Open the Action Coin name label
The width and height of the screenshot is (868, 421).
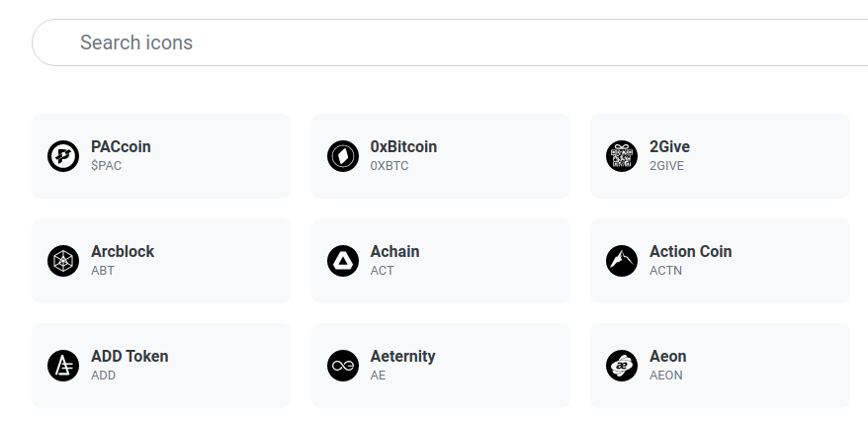[x=690, y=251]
